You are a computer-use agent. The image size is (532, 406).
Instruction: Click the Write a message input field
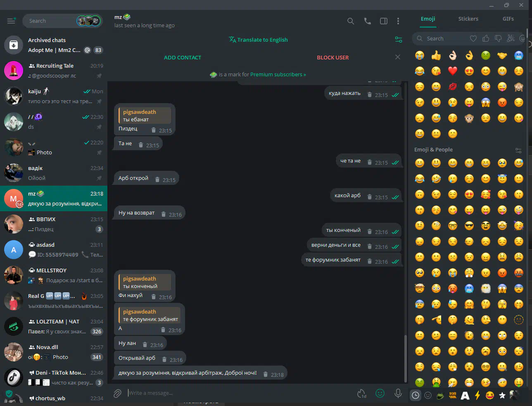click(x=240, y=393)
